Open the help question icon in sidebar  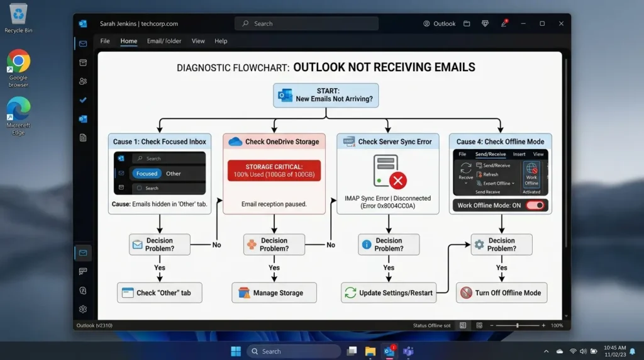point(83,291)
